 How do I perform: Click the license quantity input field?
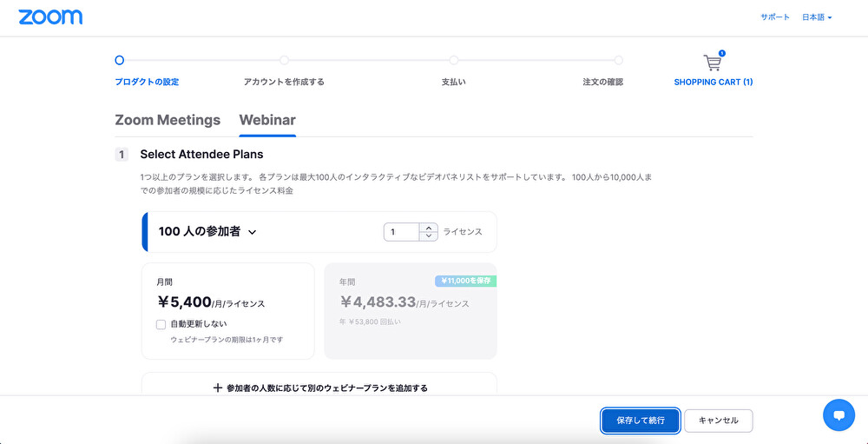401,232
